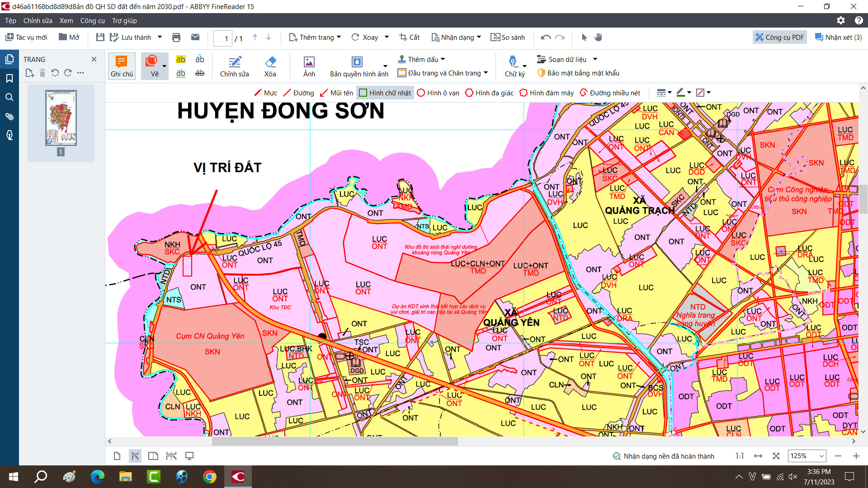Rotate page left in TRANG panel
This screenshot has height=488, width=868.
point(55,73)
